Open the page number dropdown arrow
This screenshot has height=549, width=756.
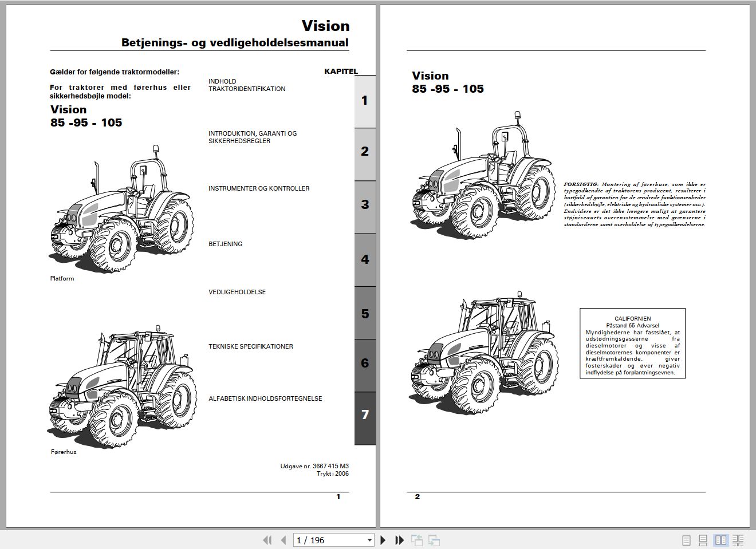(x=369, y=540)
